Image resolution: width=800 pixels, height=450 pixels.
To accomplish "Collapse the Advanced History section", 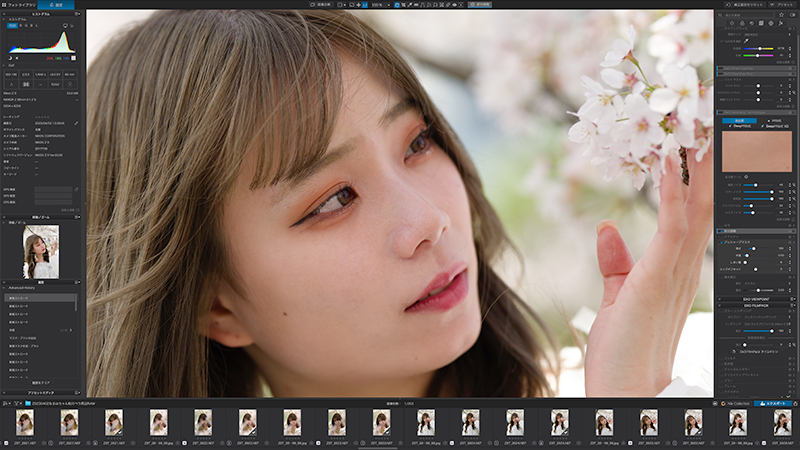I will (4, 288).
